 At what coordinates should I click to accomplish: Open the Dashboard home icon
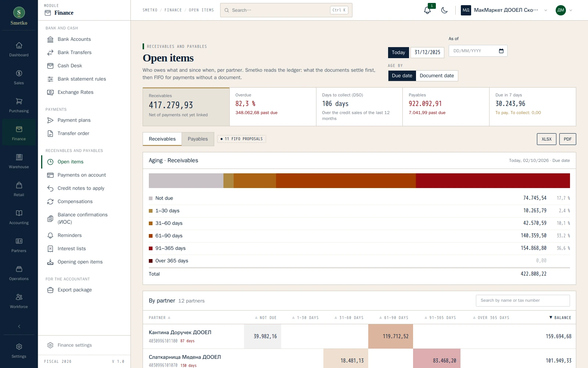point(19,45)
